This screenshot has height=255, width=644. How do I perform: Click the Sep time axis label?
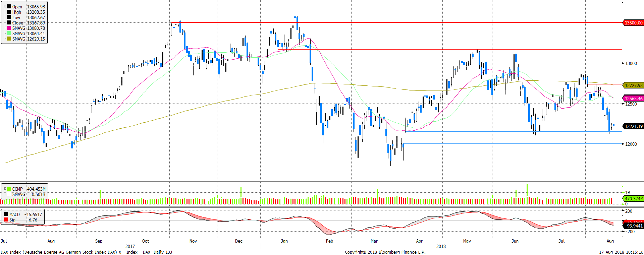pos(99,241)
